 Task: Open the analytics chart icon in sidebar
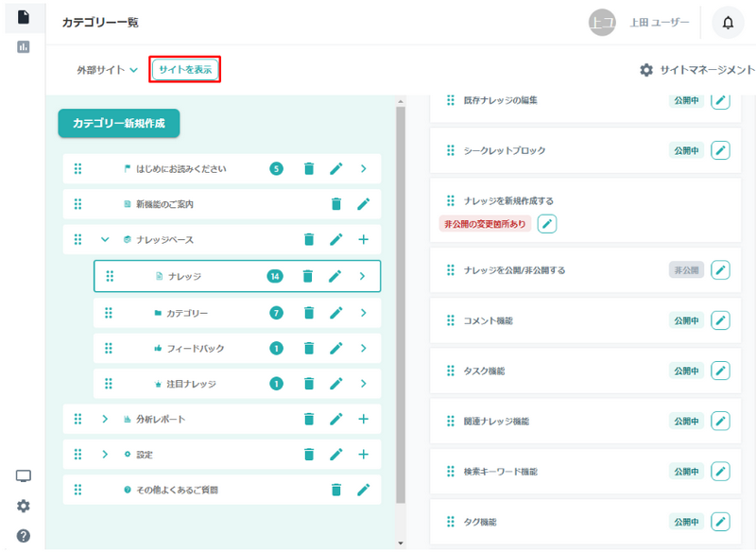[23, 46]
